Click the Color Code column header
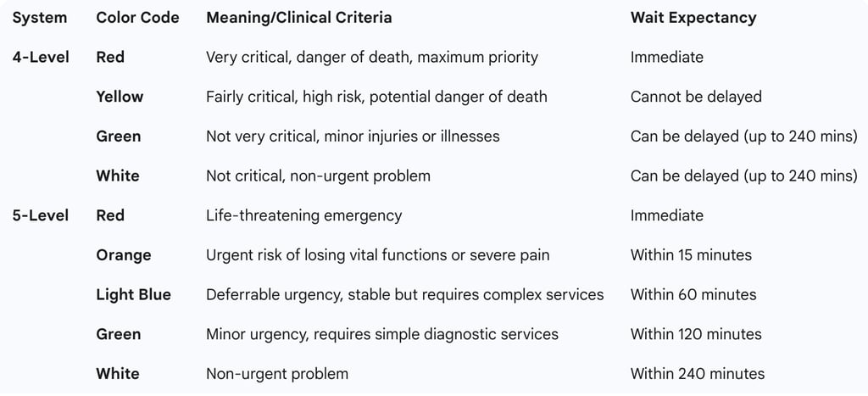 [137, 17]
